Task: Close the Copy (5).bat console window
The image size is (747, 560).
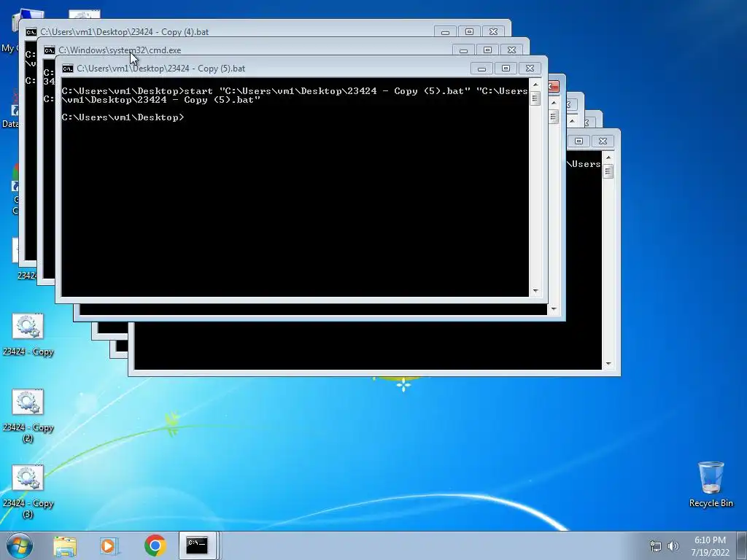Action: (x=530, y=69)
